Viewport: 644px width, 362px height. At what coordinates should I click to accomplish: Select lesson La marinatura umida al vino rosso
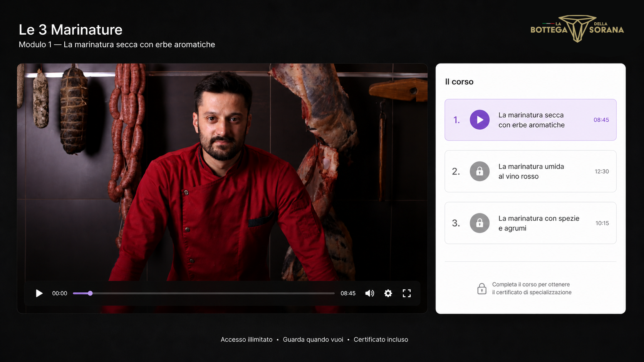[530, 171]
